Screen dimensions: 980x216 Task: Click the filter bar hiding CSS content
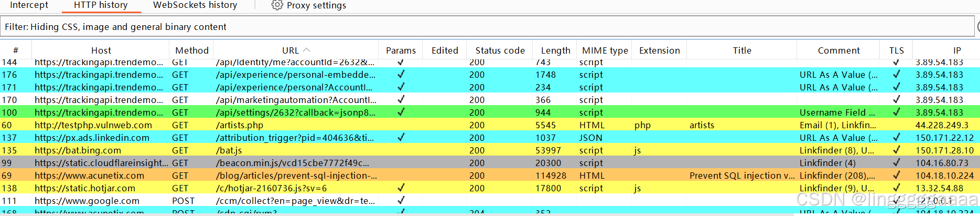[488, 27]
